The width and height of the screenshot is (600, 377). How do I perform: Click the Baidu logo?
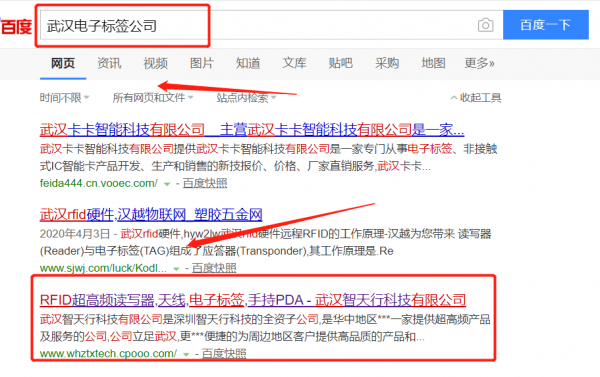(16, 26)
